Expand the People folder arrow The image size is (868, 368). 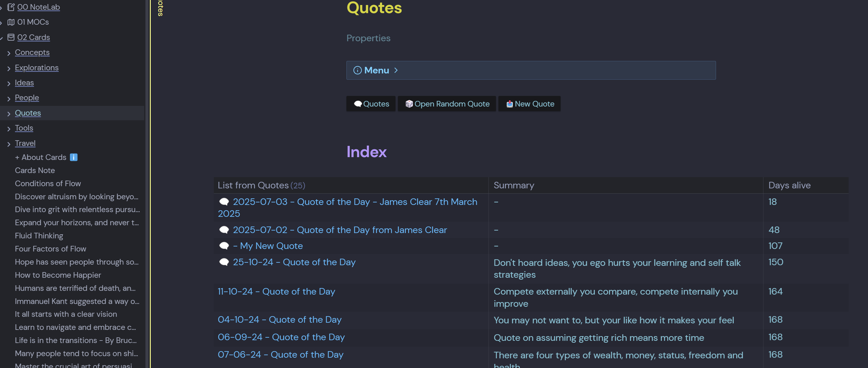coord(9,98)
